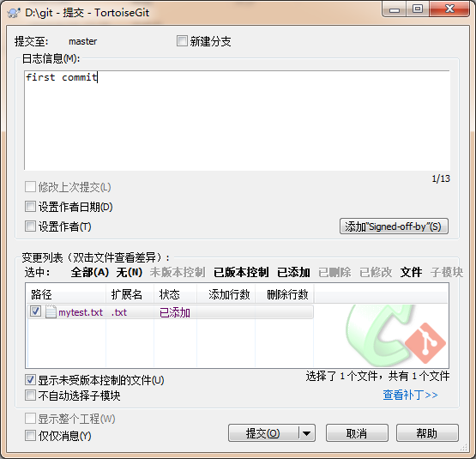This screenshot has width=476, height=459.
Task: Open the 查看补丁>> link
Action: [410, 395]
